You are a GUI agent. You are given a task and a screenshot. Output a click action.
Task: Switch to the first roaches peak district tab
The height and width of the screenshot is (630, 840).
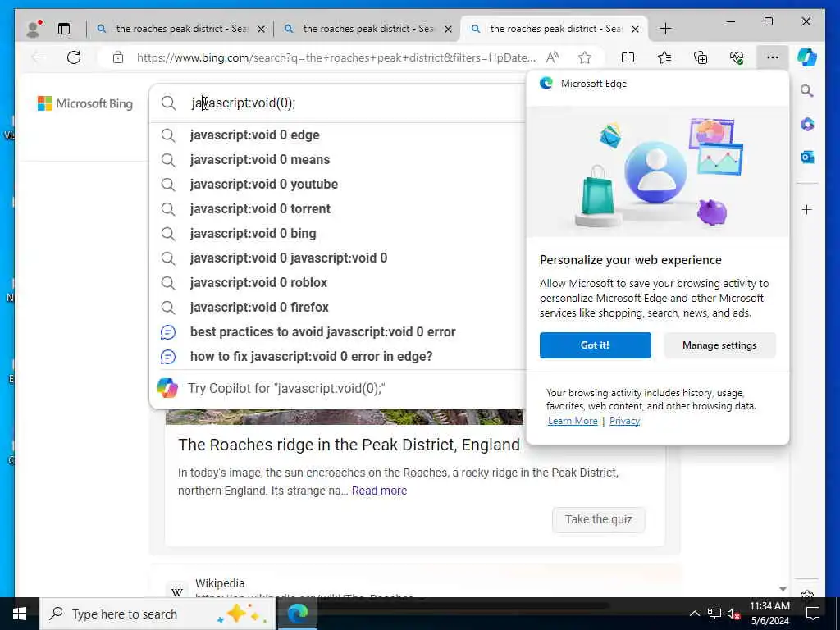(180, 29)
